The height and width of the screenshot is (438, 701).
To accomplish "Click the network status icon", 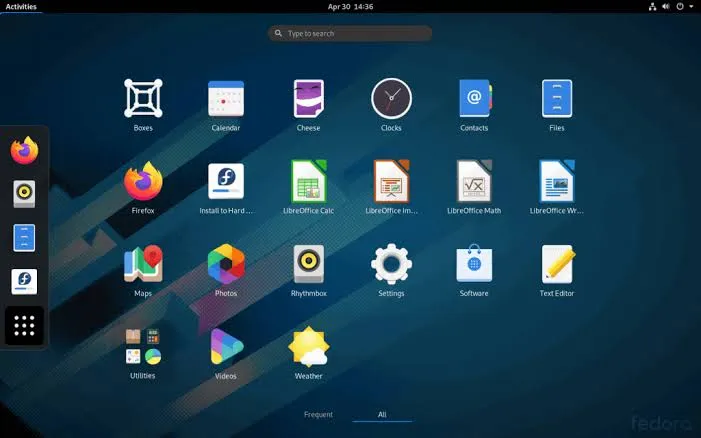I will pyautogui.click(x=652, y=6).
